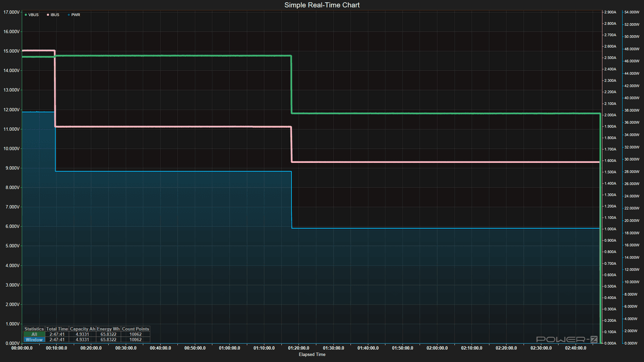Select the Energy Wh column header
Screen dimensions: 644x362
[x=109, y=329]
